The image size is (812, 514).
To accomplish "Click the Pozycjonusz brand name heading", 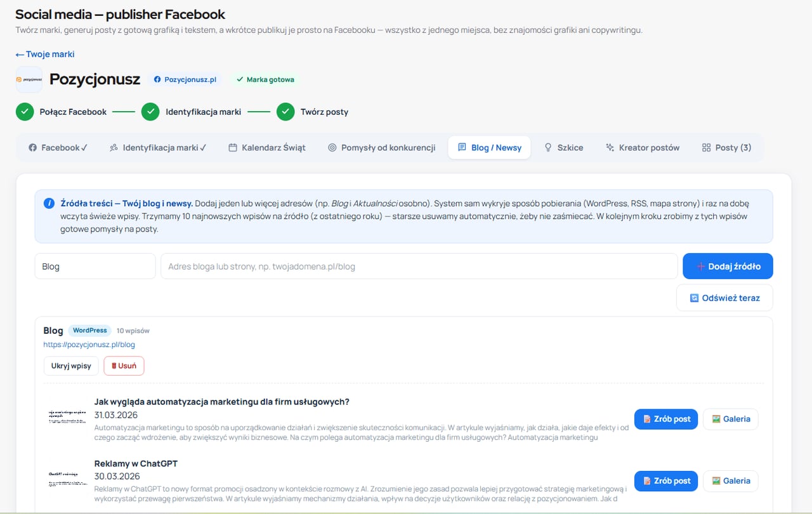I will (x=95, y=79).
